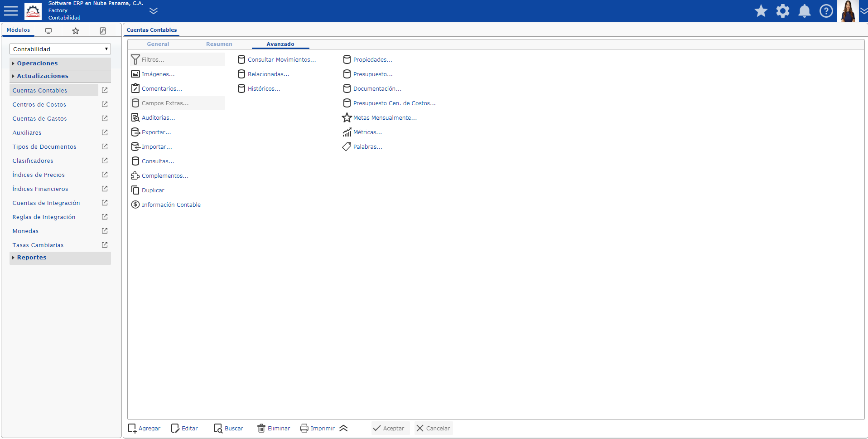Open Comentarios option
The height and width of the screenshot is (439, 868).
point(156,88)
